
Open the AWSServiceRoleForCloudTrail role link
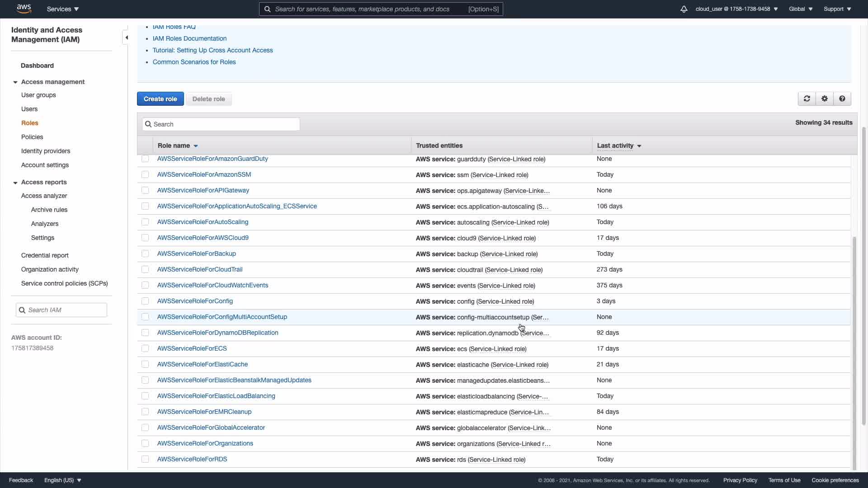tap(200, 270)
